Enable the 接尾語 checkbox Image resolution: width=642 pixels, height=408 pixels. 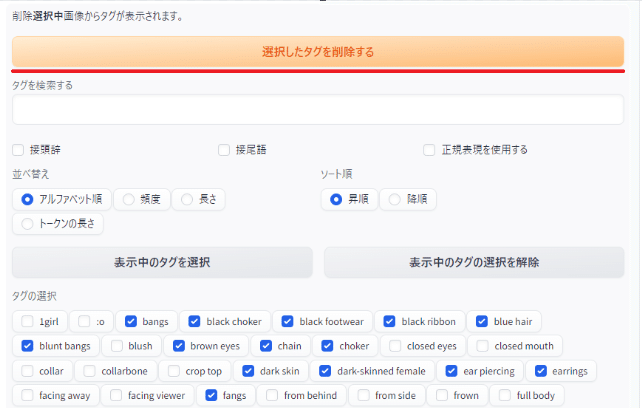point(224,150)
